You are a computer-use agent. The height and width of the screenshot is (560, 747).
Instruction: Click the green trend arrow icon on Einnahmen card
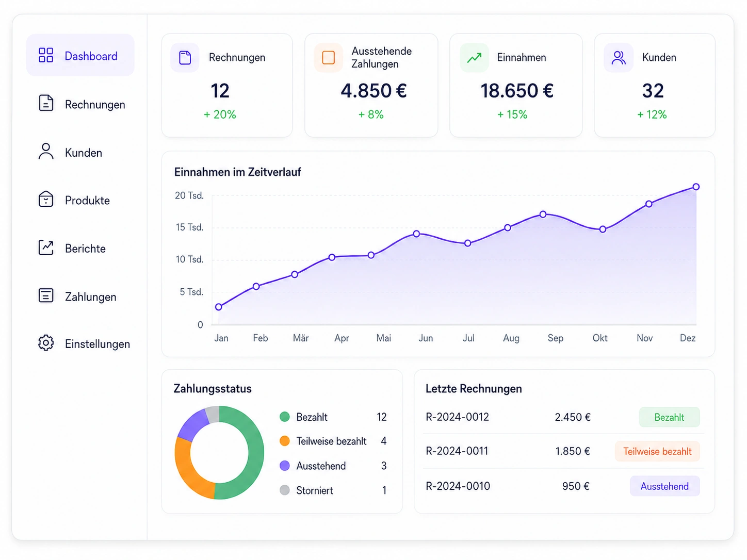pyautogui.click(x=474, y=57)
